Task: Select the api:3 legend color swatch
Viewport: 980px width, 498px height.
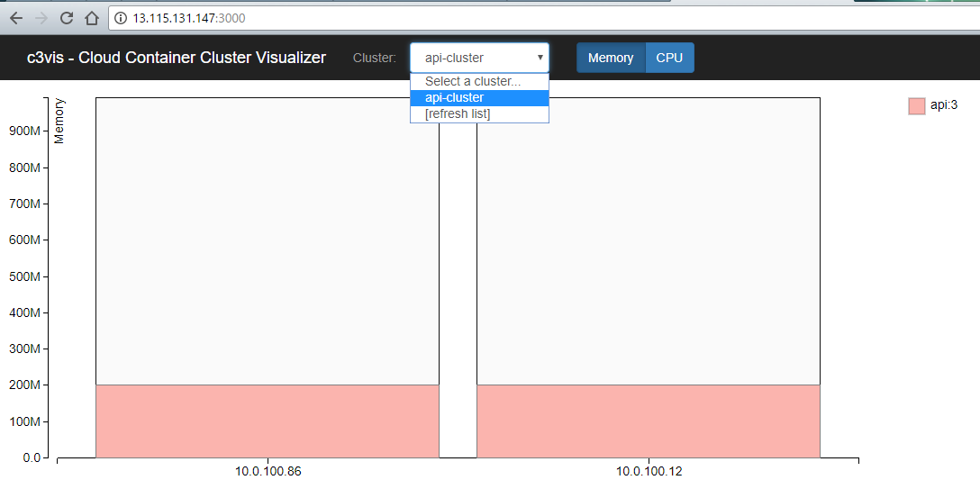Action: [x=916, y=105]
